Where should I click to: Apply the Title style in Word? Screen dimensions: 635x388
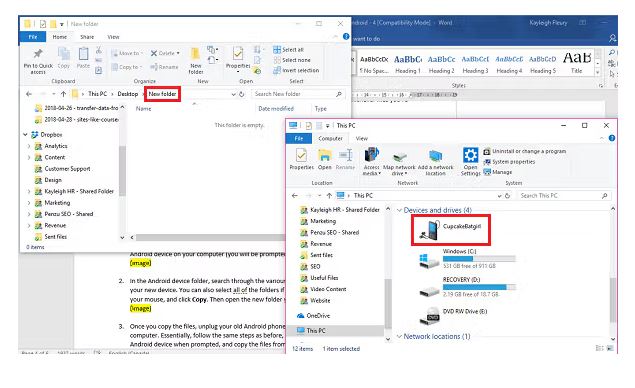(x=577, y=63)
